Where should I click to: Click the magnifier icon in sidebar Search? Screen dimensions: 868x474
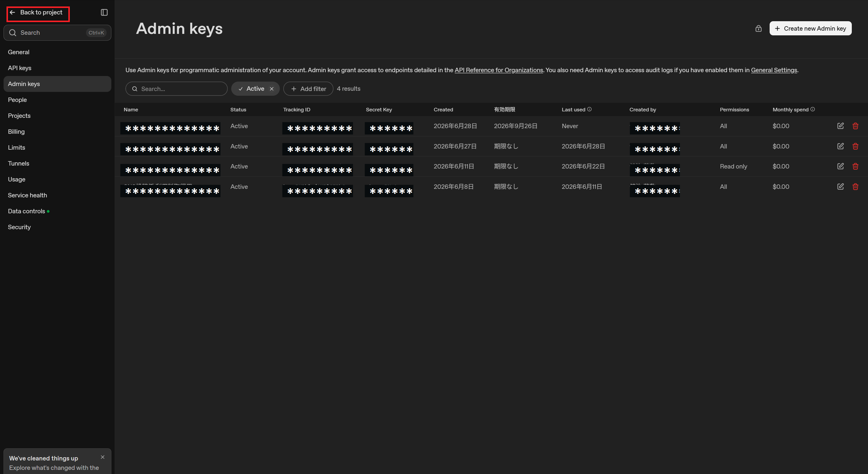(12, 33)
